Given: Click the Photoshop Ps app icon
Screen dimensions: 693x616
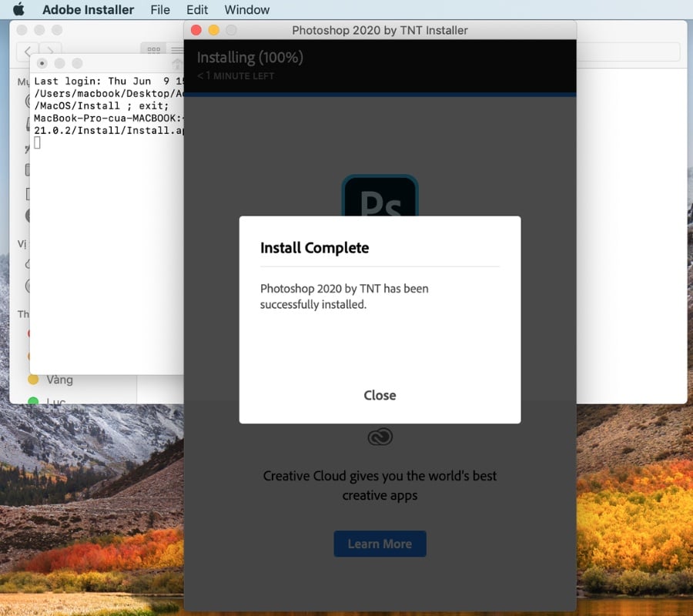Looking at the screenshot, I should [x=380, y=198].
